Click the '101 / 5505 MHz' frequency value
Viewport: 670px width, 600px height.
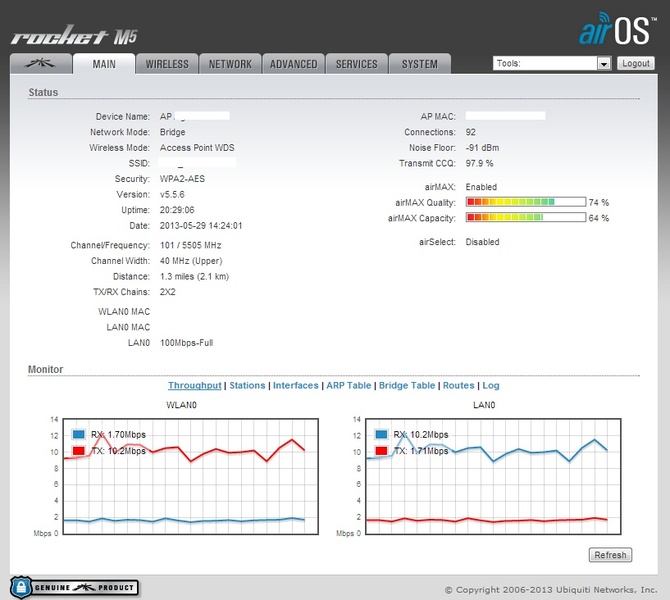click(191, 245)
